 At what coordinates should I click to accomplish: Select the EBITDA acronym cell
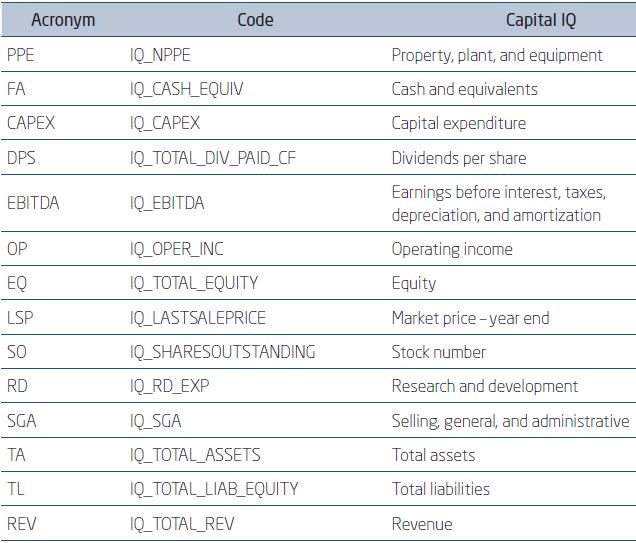coord(33,203)
